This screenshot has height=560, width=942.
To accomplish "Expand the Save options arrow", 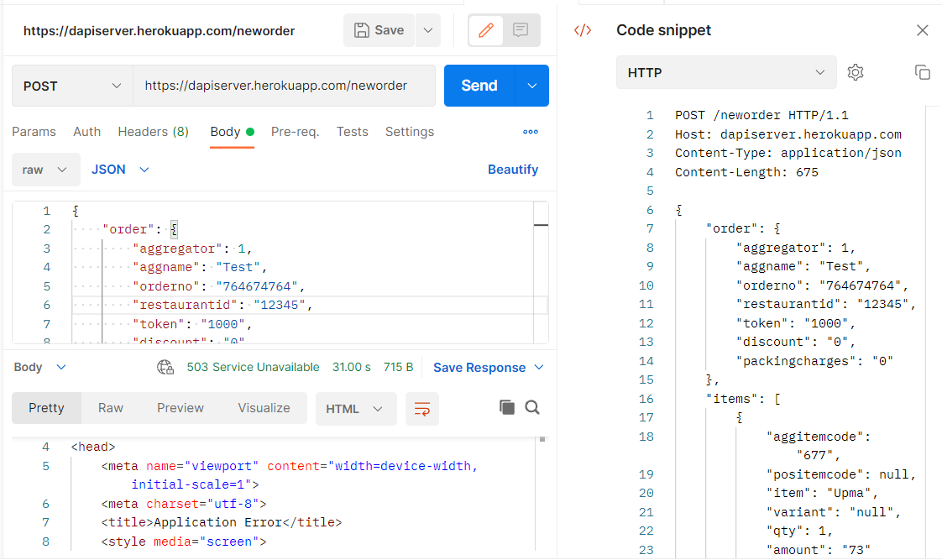I will tap(427, 30).
